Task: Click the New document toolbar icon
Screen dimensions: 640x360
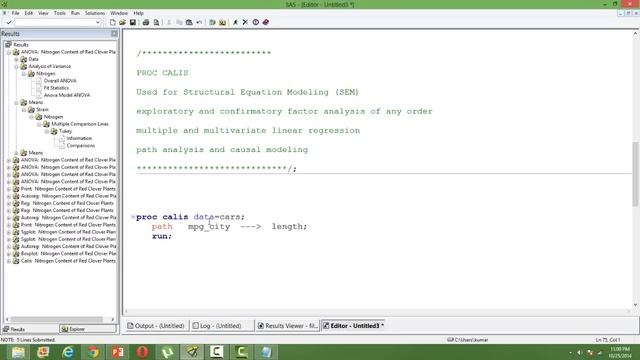Action: 113,22
